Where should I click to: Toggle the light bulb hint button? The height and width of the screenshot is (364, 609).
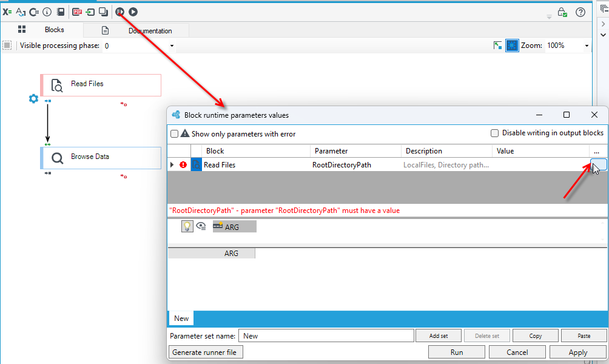[187, 226]
